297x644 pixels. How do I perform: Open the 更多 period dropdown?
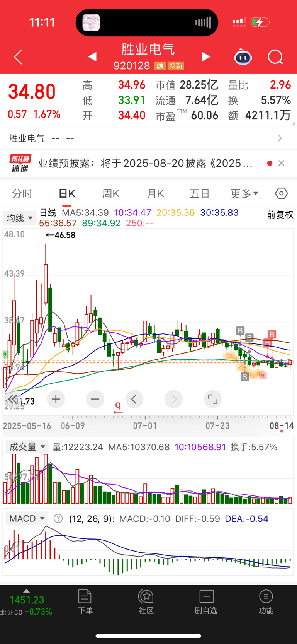coord(244,193)
